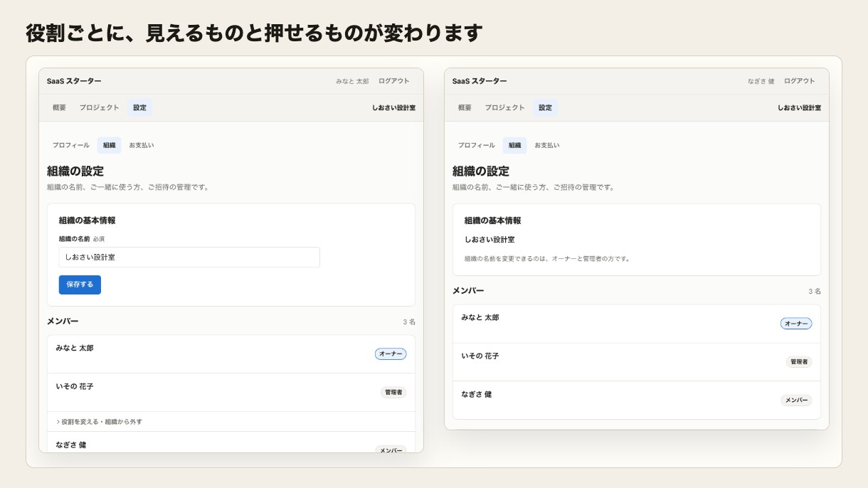Screen dimensions: 868x488
Task: Select member いその 花子 in left window list
Action: tap(75, 386)
